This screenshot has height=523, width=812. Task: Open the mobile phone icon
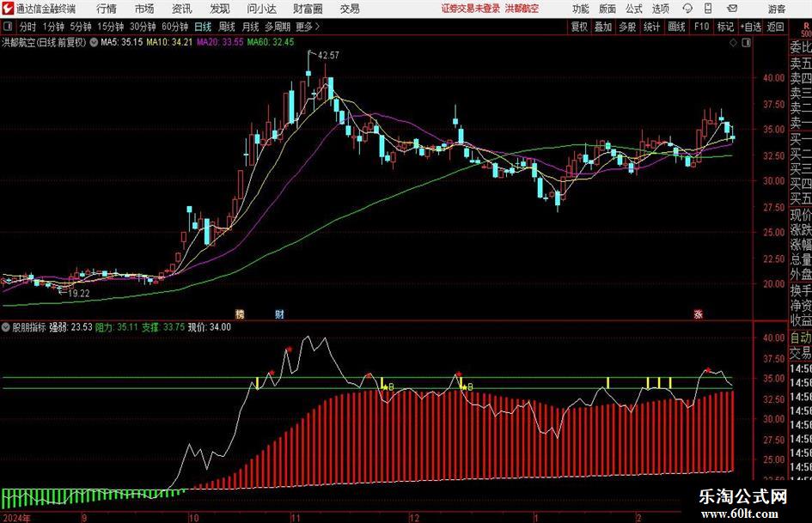708,9
